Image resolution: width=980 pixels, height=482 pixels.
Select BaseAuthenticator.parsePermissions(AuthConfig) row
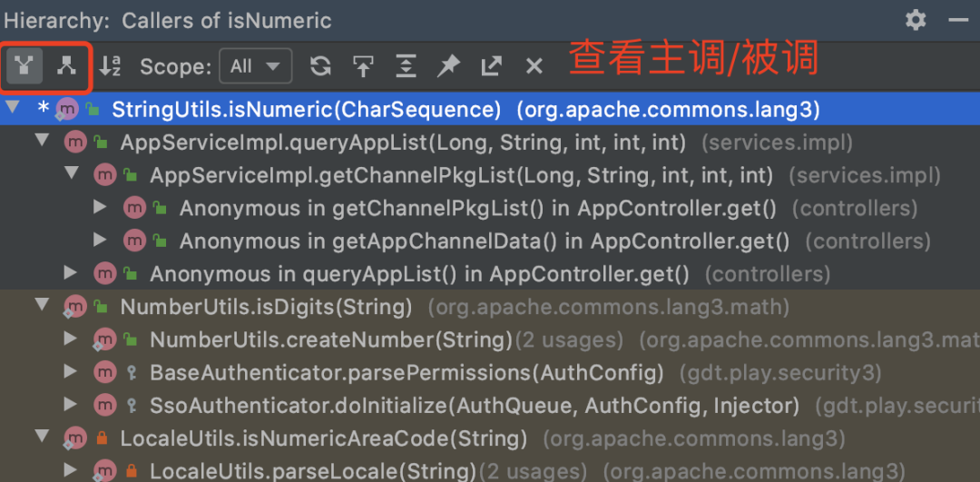(406, 372)
